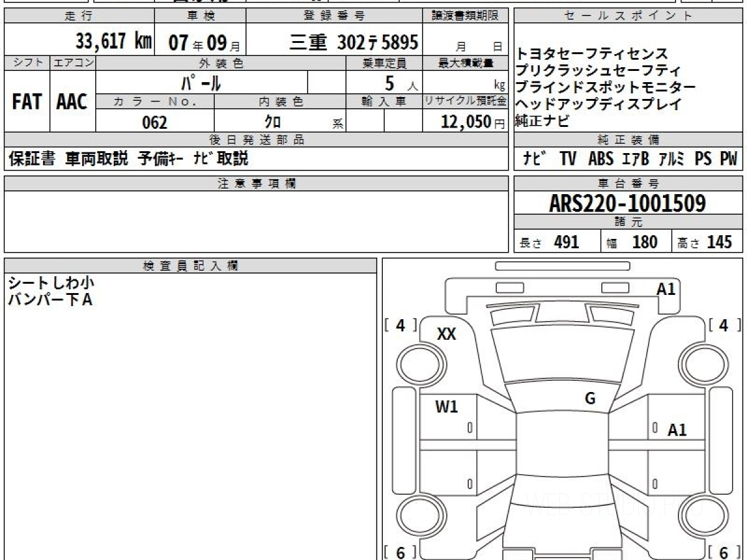Click the air conditioner value AAC
The width and height of the screenshot is (747, 560).
pyautogui.click(x=72, y=102)
